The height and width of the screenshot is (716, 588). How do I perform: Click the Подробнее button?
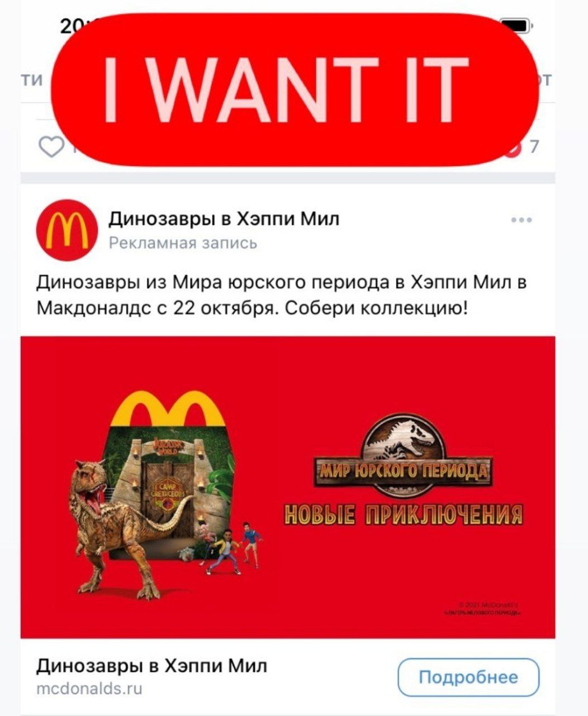[x=468, y=677]
